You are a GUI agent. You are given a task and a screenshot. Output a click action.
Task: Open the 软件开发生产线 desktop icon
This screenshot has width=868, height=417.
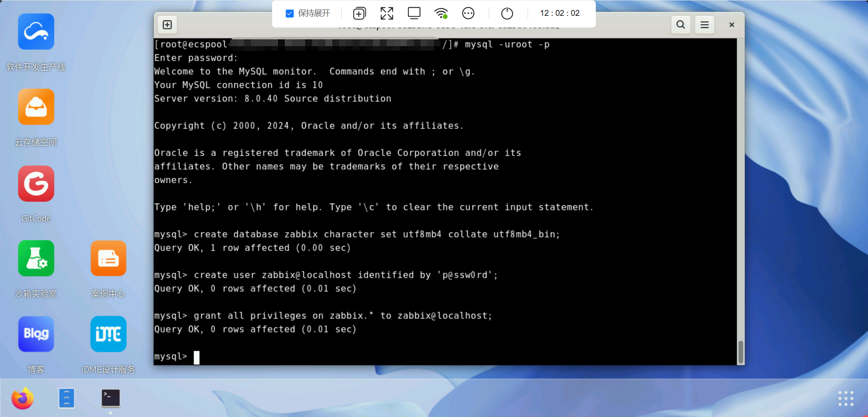pyautogui.click(x=36, y=32)
